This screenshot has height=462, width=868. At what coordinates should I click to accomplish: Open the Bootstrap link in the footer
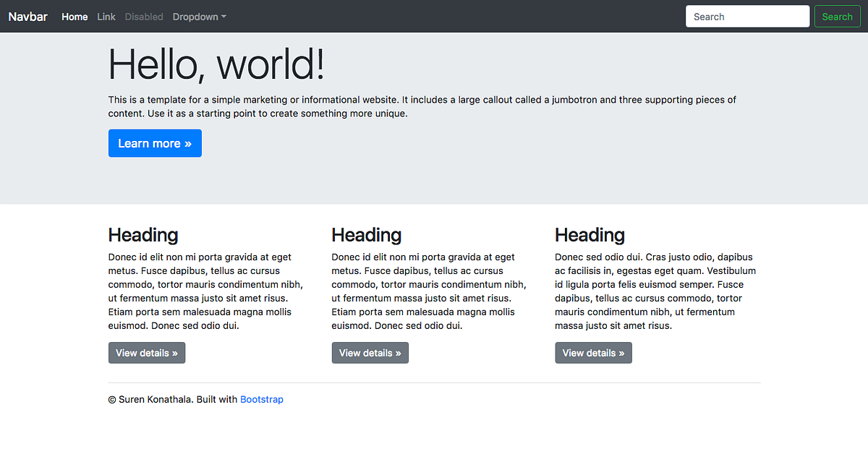pos(262,399)
